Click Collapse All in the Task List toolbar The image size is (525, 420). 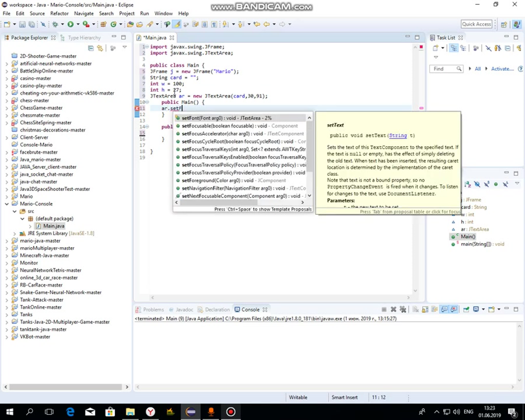pos(508,48)
